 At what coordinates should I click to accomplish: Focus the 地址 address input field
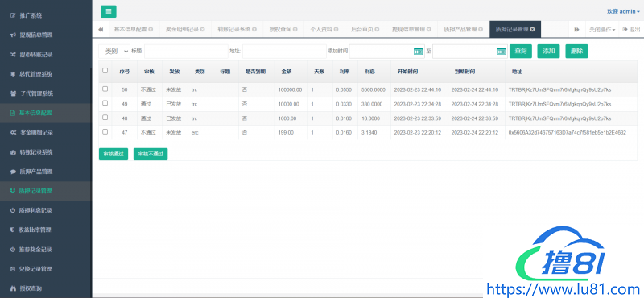(284, 52)
